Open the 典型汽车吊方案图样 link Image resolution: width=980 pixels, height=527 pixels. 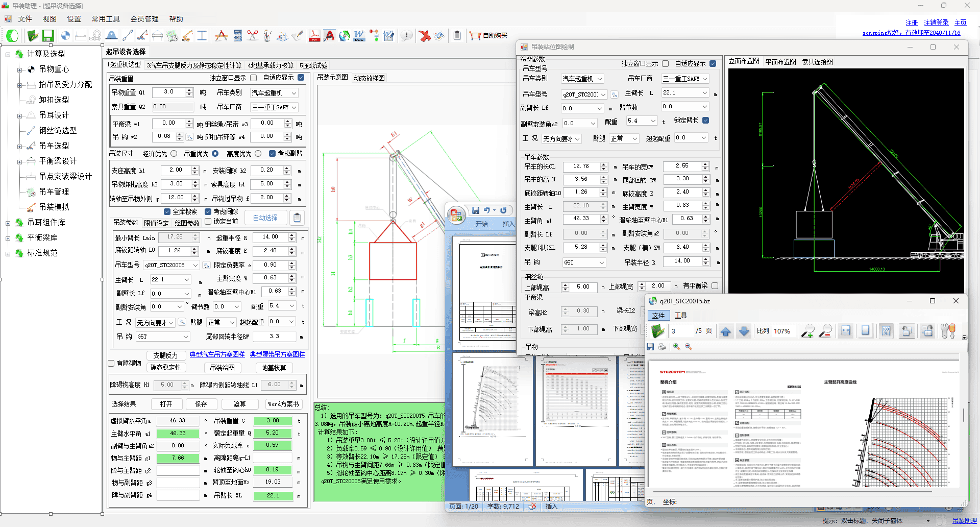pos(217,354)
